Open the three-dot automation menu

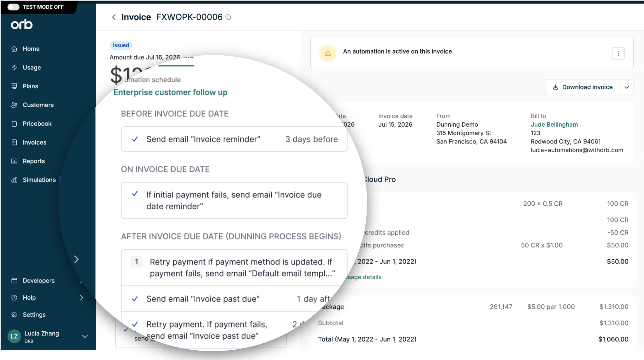point(618,54)
